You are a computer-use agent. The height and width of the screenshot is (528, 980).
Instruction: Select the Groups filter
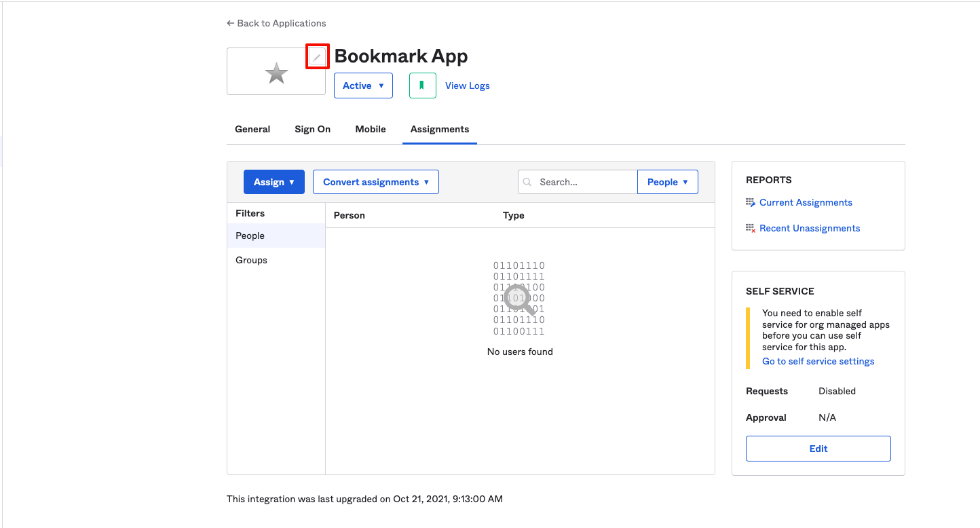250,260
